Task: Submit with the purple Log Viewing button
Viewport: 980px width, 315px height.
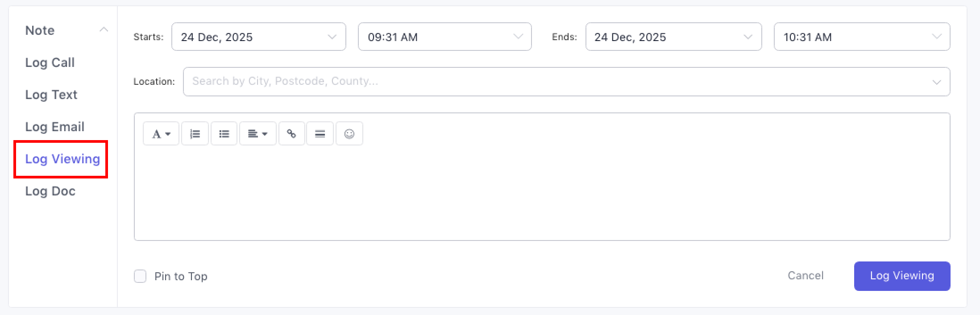Action: coord(902,276)
